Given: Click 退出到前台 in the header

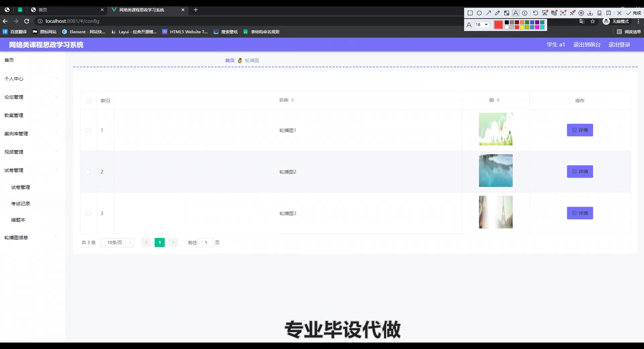Looking at the screenshot, I should 587,45.
